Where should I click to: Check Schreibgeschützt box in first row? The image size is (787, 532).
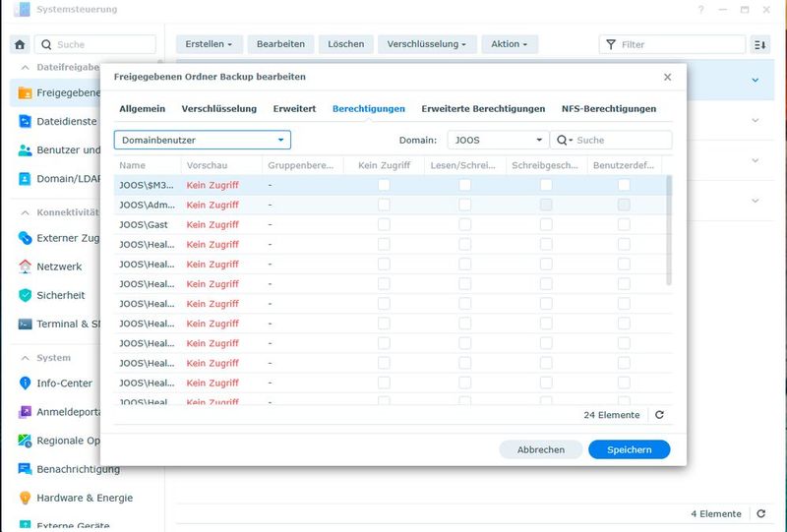point(546,185)
